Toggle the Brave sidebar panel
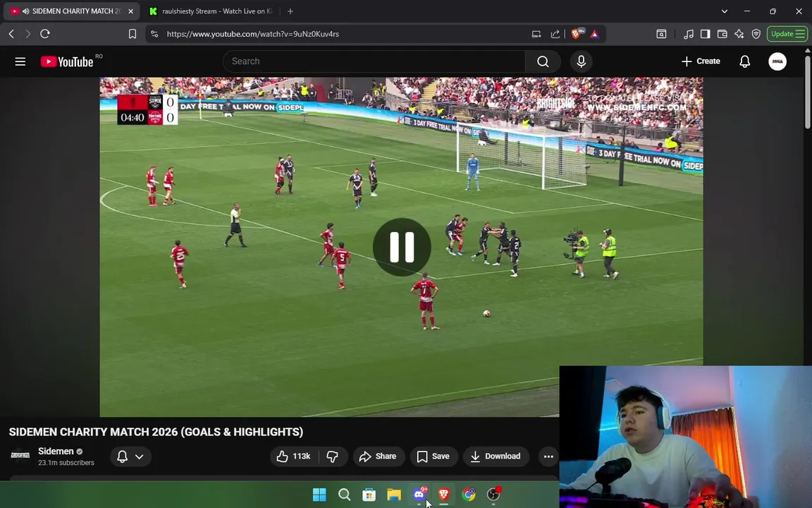This screenshot has height=508, width=812. click(x=706, y=34)
